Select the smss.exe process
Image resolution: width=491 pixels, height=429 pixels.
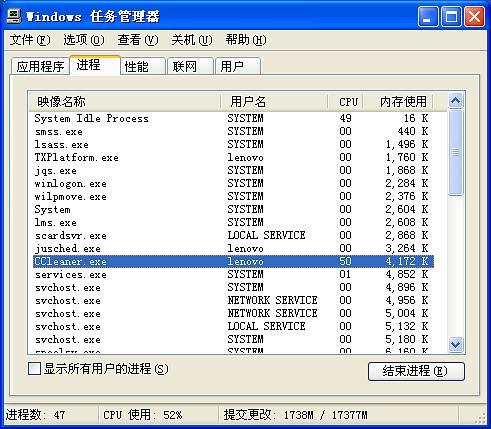[233, 131]
